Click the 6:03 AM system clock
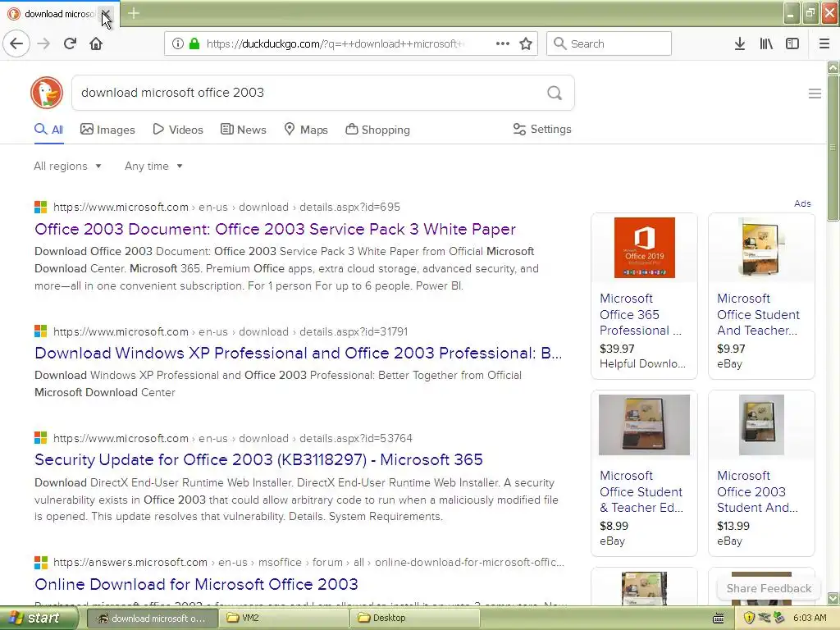840x630 pixels. (x=810, y=619)
